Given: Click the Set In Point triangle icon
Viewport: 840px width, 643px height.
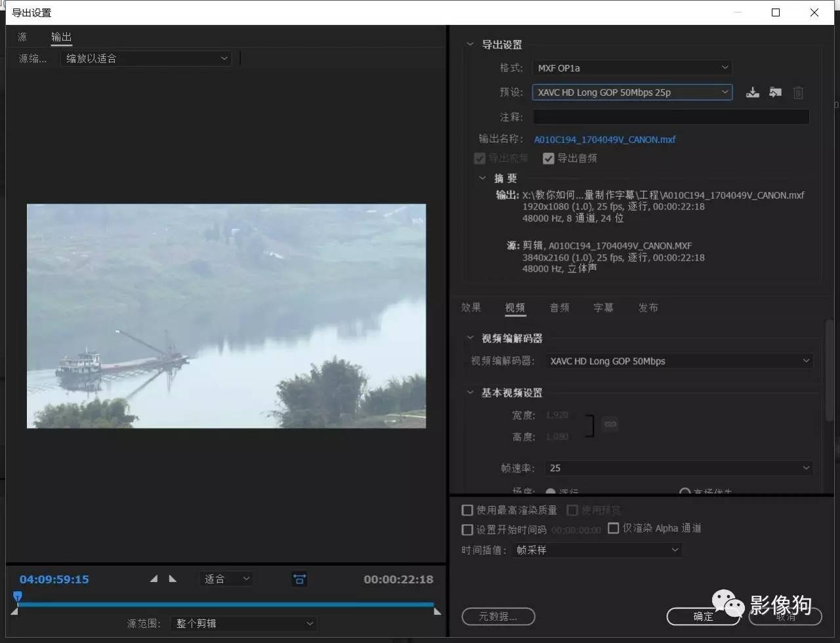Looking at the screenshot, I should pos(154,579).
